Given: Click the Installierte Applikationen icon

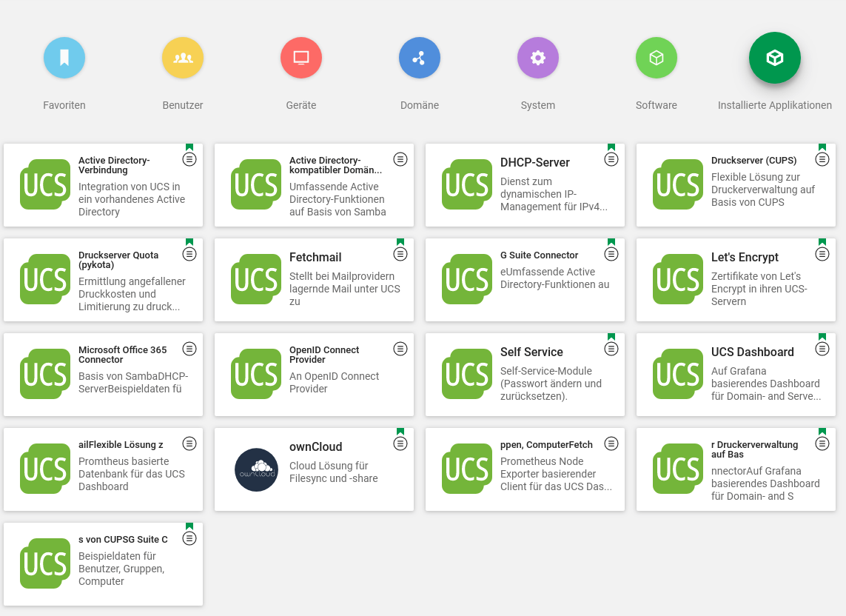Looking at the screenshot, I should click(x=775, y=58).
